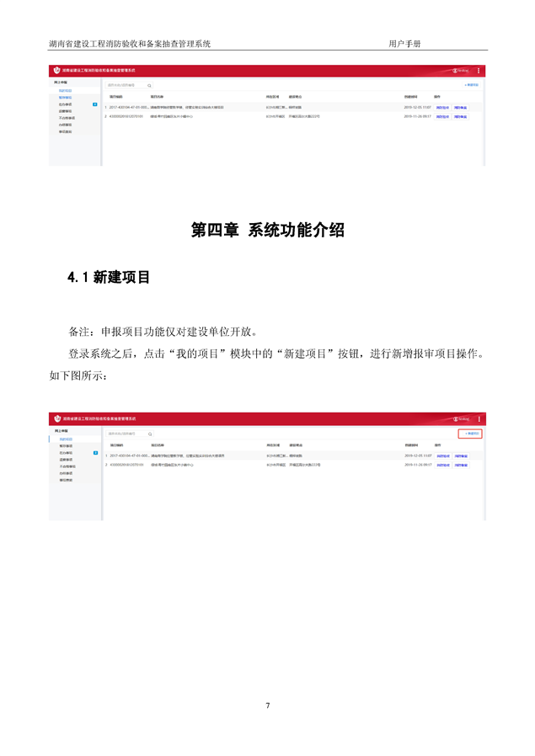Click the shield logo icon in the lower screenshot header
This screenshot has height=756, width=535.
(x=57, y=418)
